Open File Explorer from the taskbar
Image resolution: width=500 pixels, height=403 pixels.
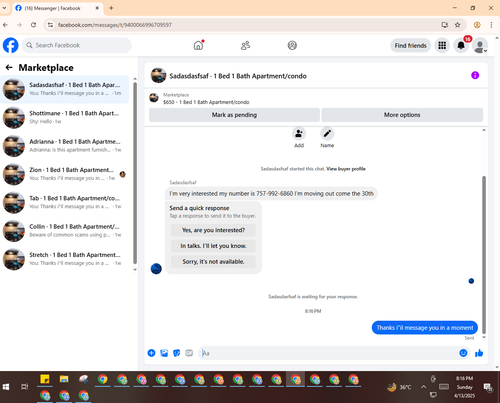coord(64,379)
